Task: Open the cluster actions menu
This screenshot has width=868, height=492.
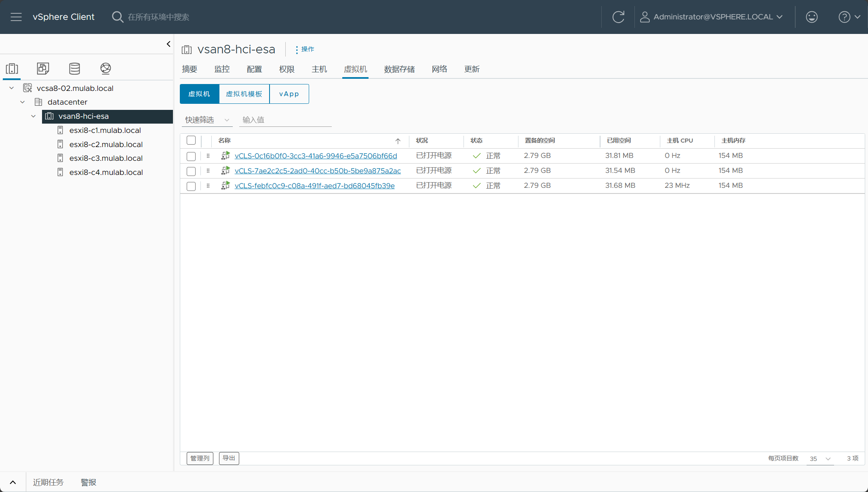Action: click(x=305, y=49)
